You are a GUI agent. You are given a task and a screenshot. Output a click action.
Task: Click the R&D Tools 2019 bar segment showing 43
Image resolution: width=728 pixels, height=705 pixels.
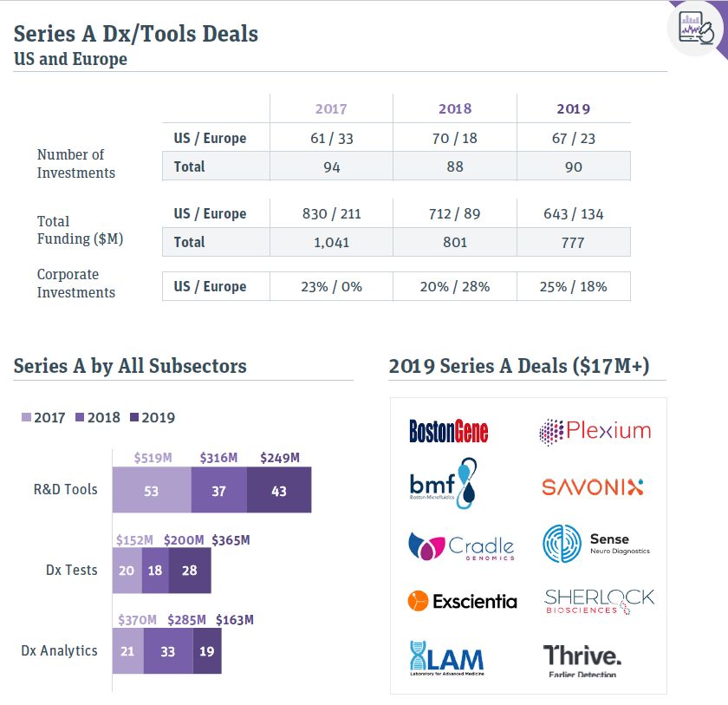(279, 490)
